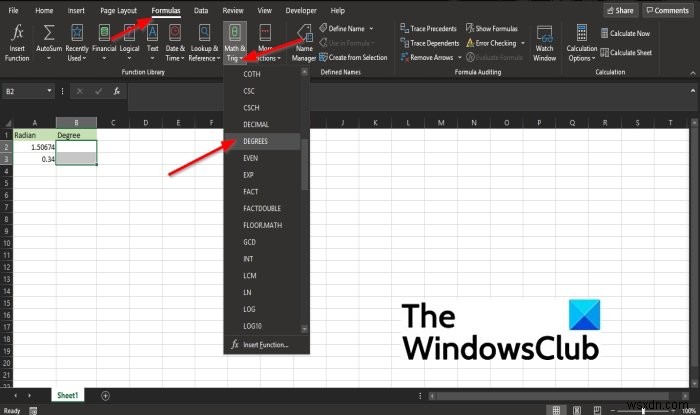
Task: Switch to the Insert tab
Action: pos(76,10)
